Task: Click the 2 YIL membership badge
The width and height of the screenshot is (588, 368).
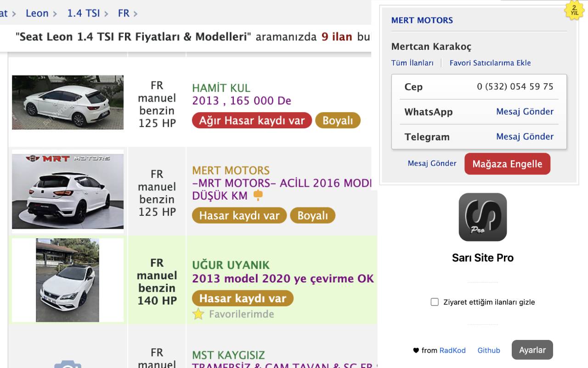Action: (574, 10)
